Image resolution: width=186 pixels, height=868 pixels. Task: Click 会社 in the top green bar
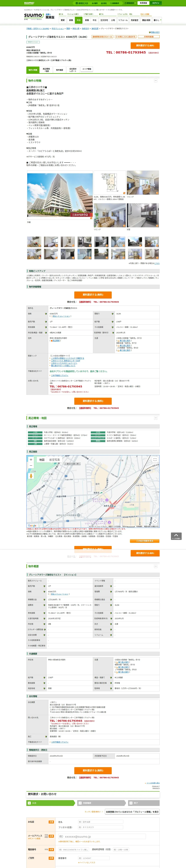tap(104, 3)
